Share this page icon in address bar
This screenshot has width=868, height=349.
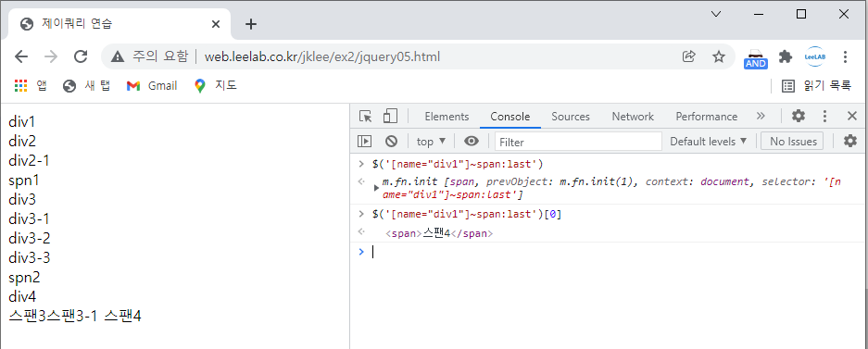[688, 56]
